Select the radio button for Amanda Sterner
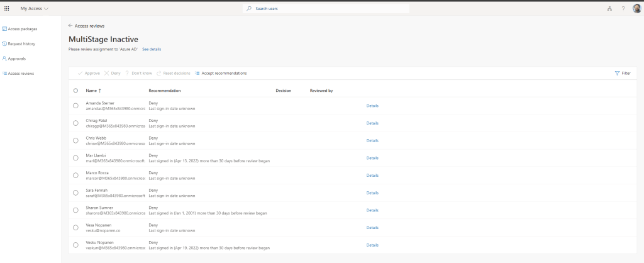Screen dimensions: 644x263 [x=75, y=106]
